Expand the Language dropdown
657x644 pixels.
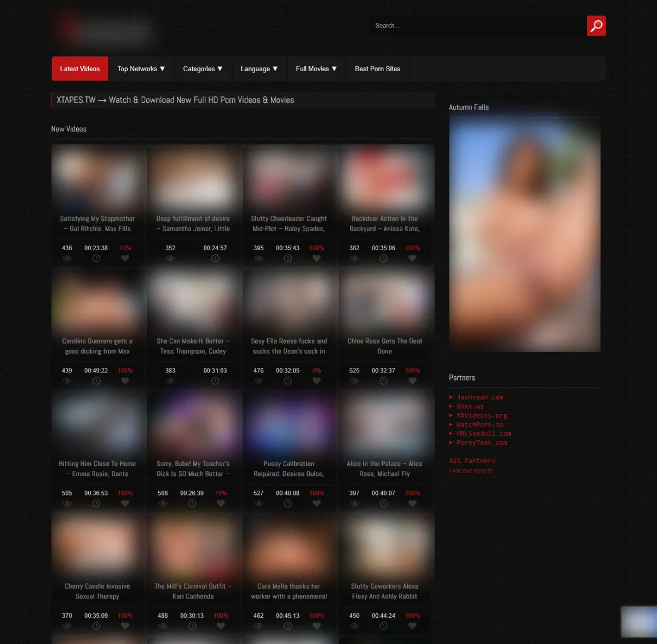[259, 69]
